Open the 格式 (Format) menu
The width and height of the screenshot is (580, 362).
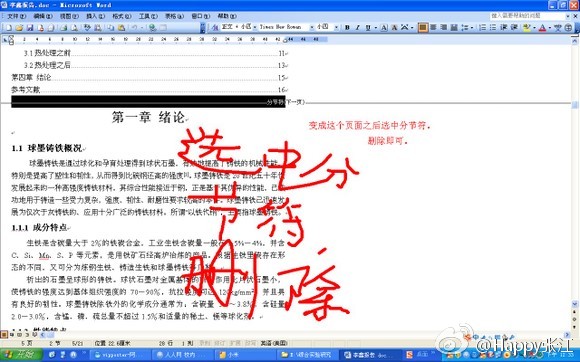[x=122, y=16]
